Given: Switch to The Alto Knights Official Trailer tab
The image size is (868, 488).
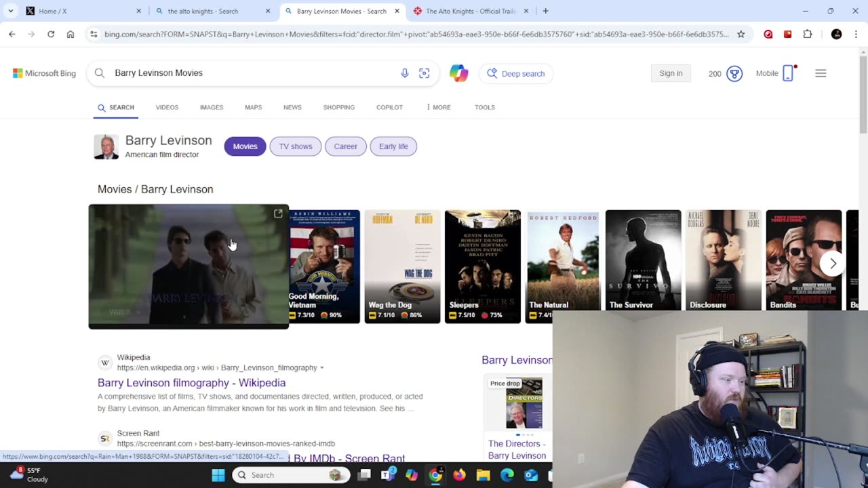Looking at the screenshot, I should coord(471,11).
